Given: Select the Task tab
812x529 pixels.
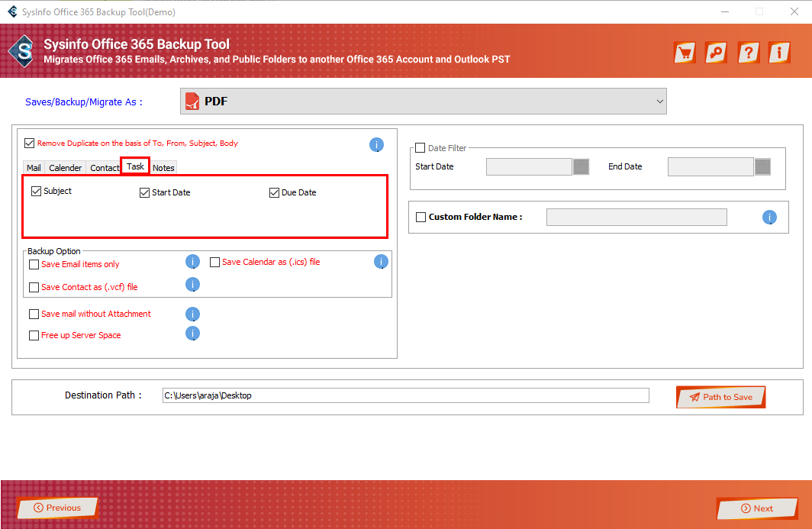Looking at the screenshot, I should [x=135, y=166].
